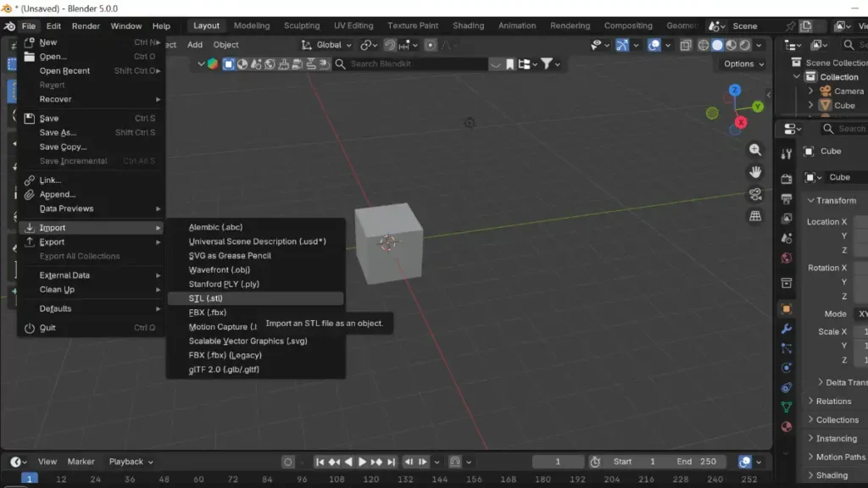Open the Object properties orange square tab
868x488 pixels.
pos(786,309)
